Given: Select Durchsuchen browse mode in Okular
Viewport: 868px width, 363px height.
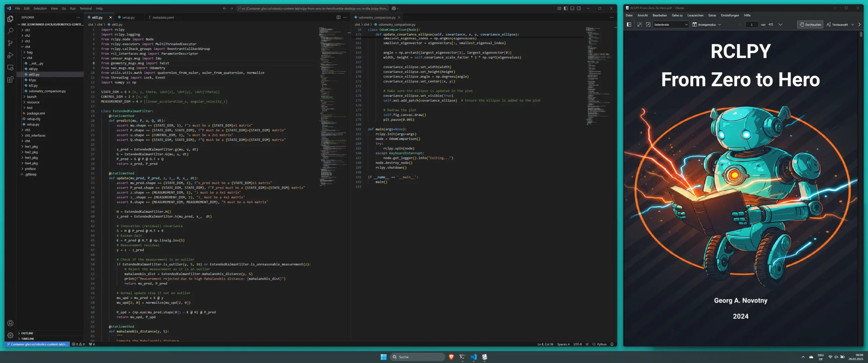Looking at the screenshot, I should point(810,24).
